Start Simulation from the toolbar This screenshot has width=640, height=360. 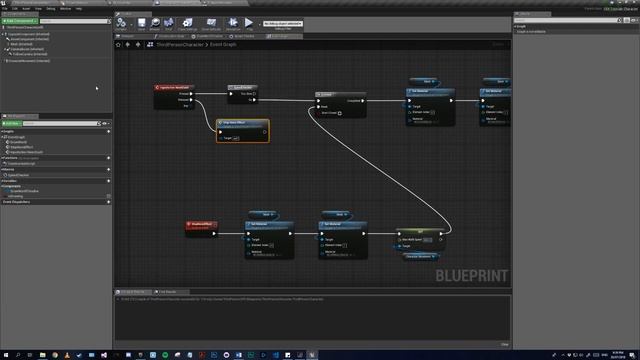(x=233, y=24)
